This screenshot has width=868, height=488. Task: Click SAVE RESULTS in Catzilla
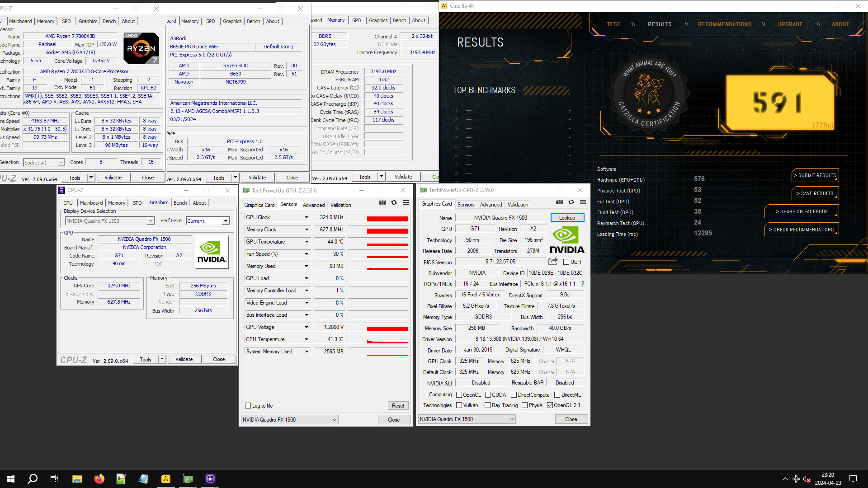click(x=815, y=193)
